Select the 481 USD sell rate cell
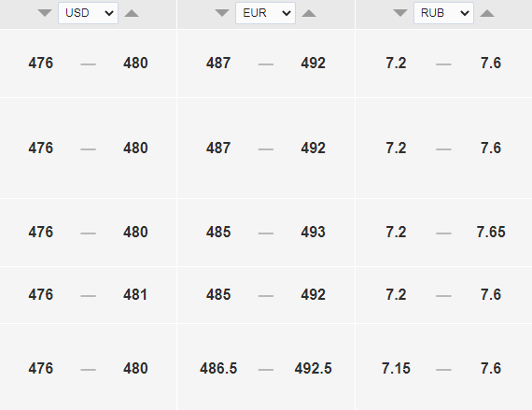Viewport: 532px width, 410px height. 135,294
